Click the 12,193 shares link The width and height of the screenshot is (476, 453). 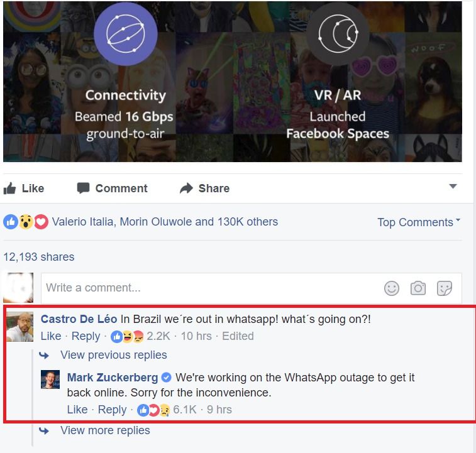click(x=39, y=257)
